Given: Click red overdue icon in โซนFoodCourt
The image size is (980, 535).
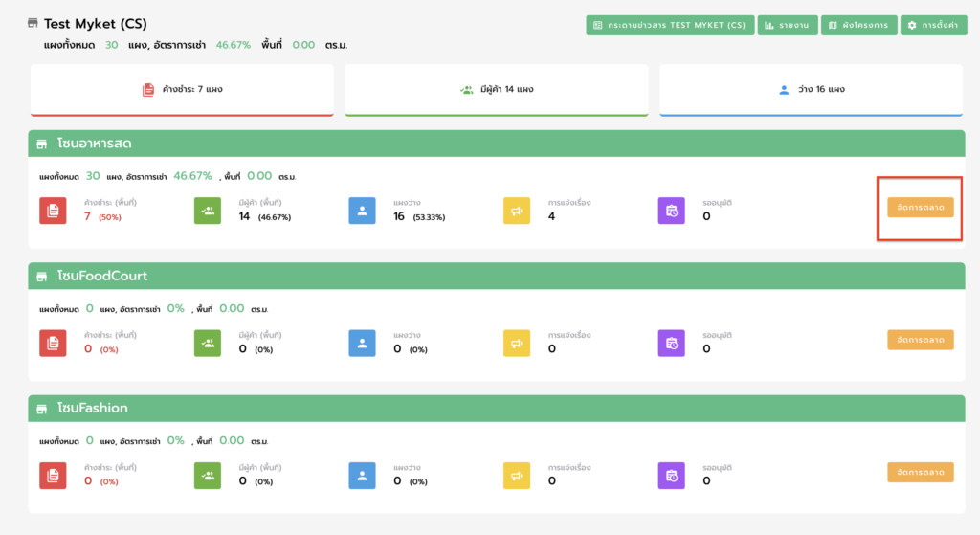Looking at the screenshot, I should [x=53, y=343].
